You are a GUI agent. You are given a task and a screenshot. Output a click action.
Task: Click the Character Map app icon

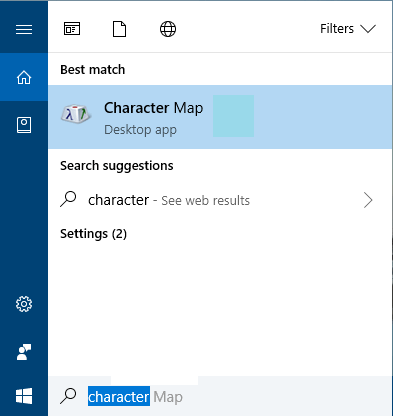click(x=76, y=114)
